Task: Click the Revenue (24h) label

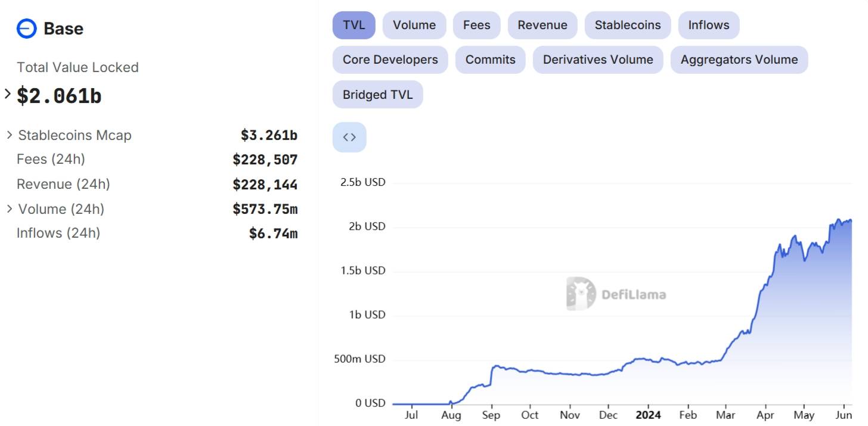Action: coord(63,184)
